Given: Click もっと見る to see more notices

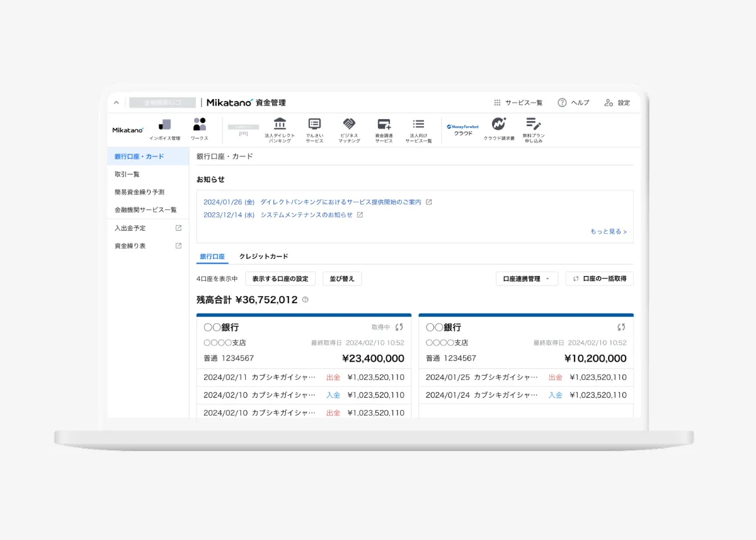Looking at the screenshot, I should (x=609, y=231).
